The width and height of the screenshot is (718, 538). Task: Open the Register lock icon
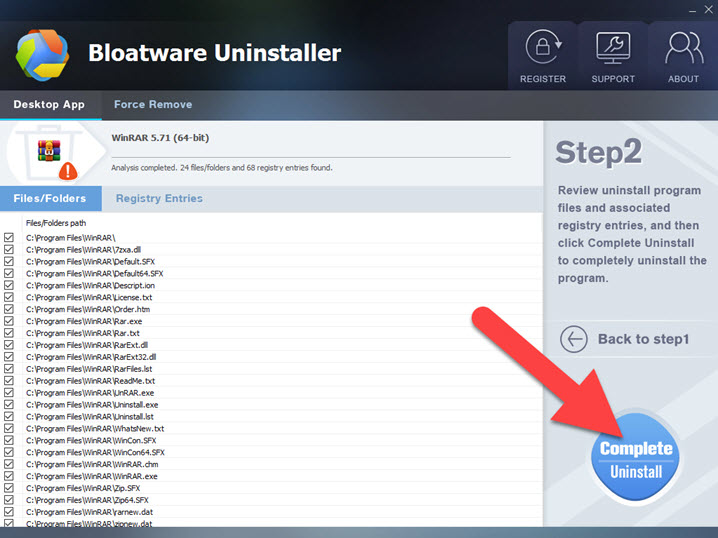coord(543,47)
